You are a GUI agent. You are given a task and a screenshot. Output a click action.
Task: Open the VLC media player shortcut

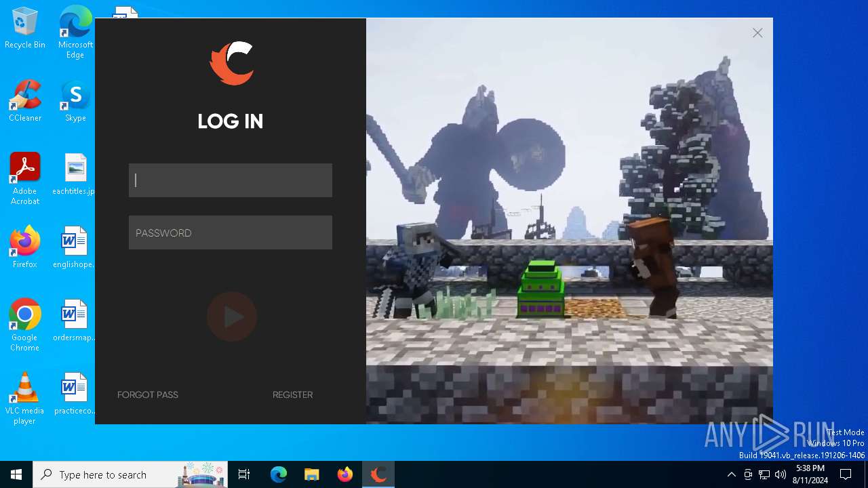pyautogui.click(x=25, y=399)
